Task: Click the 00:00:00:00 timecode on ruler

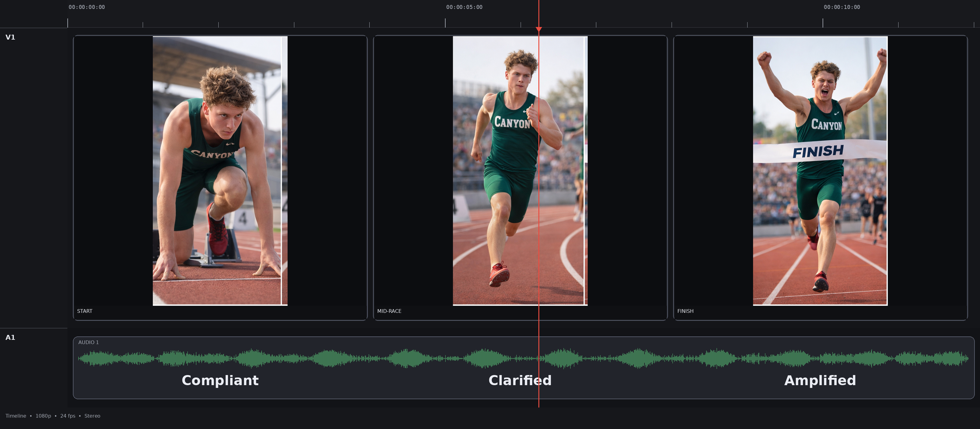Action: (87, 7)
